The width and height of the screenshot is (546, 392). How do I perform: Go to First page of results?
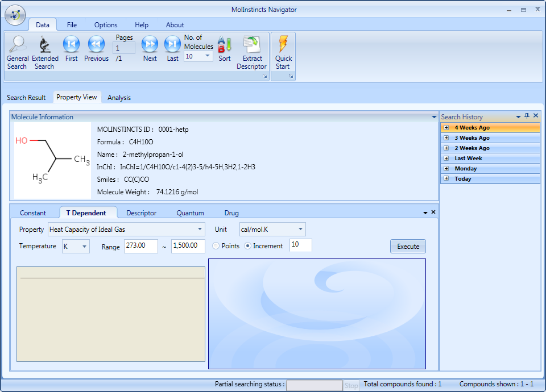click(72, 49)
